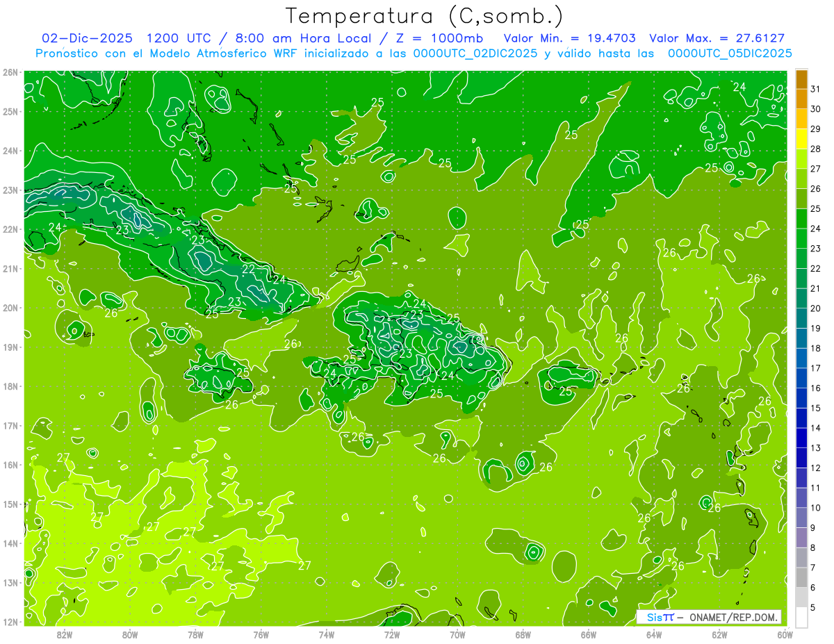Click the '5' value on the color legend

pyautogui.click(x=813, y=608)
